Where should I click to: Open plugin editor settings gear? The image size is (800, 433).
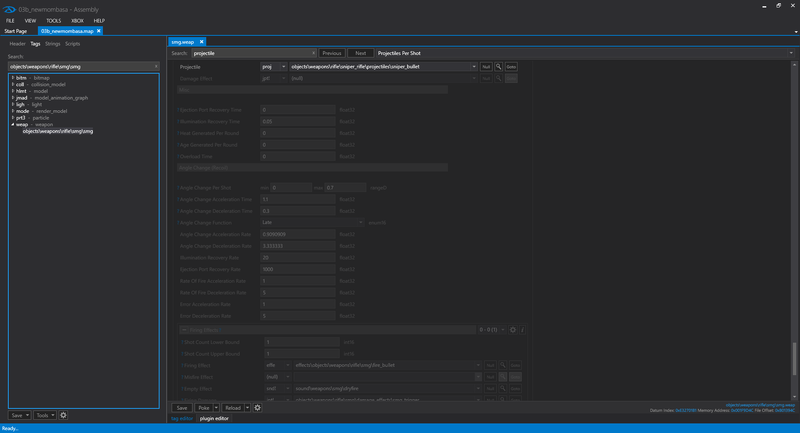pos(257,408)
